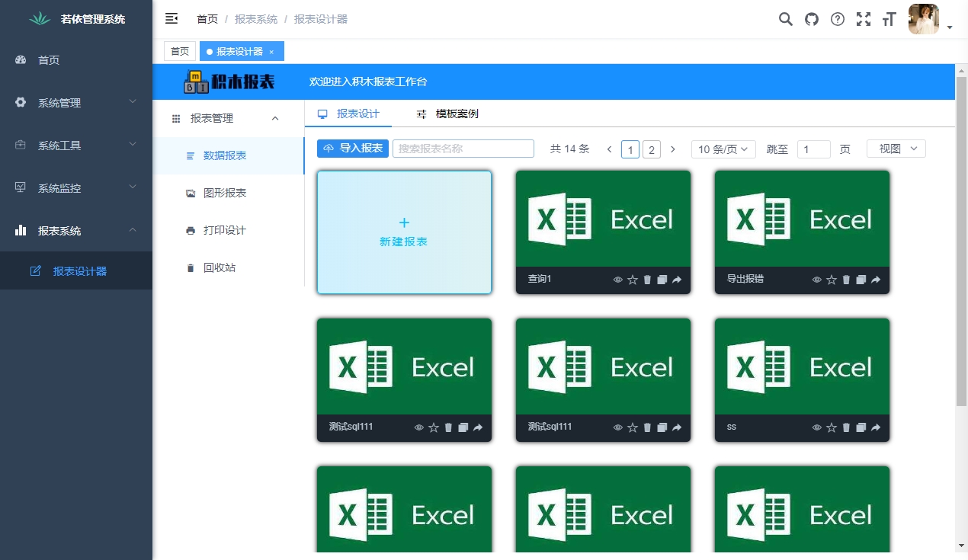Go to 首页 in the left sidebar
Viewport: 968px width, 560px height.
click(x=76, y=59)
